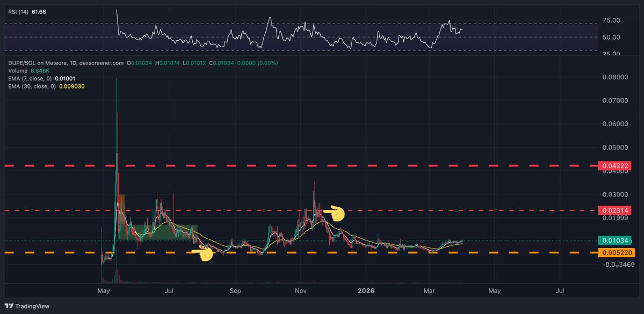Click the Nov time axis label
Screen dimensions: 644x314
[301, 291]
